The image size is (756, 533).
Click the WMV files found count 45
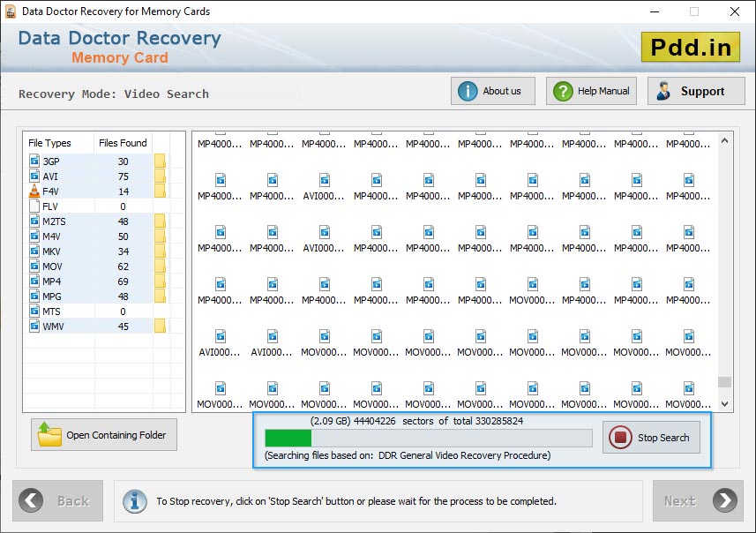(x=124, y=327)
